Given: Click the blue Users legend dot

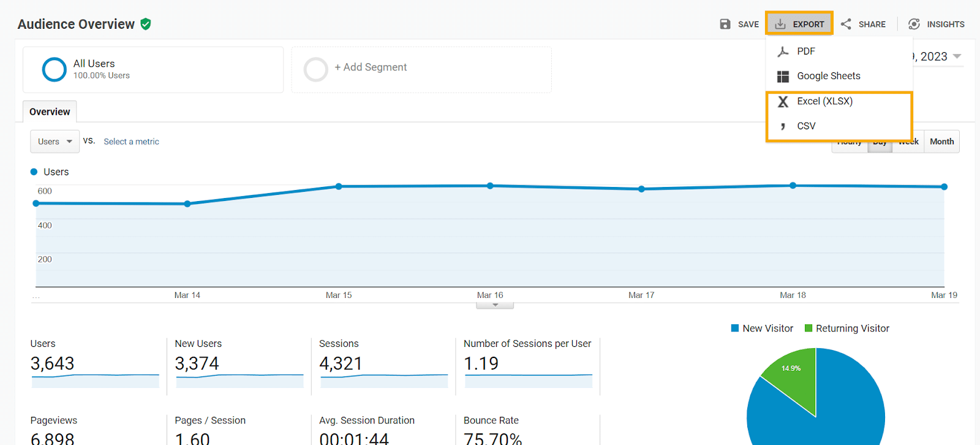Looking at the screenshot, I should [34, 172].
